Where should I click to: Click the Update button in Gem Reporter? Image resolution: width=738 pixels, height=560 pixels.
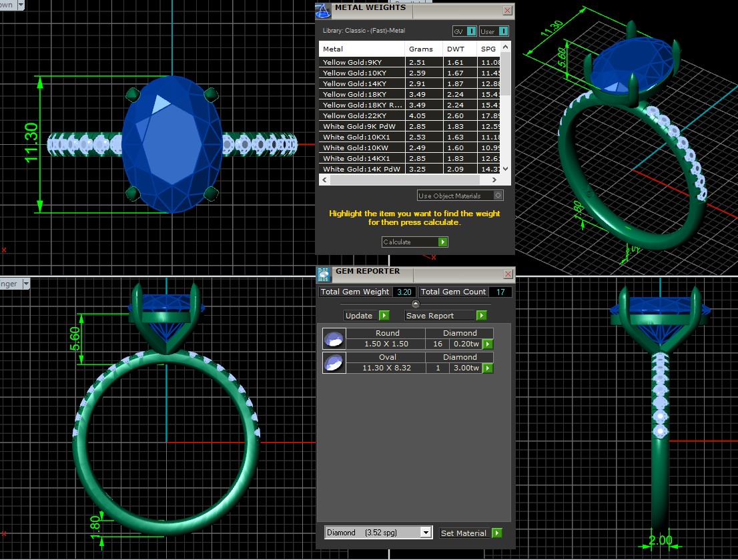366,316
